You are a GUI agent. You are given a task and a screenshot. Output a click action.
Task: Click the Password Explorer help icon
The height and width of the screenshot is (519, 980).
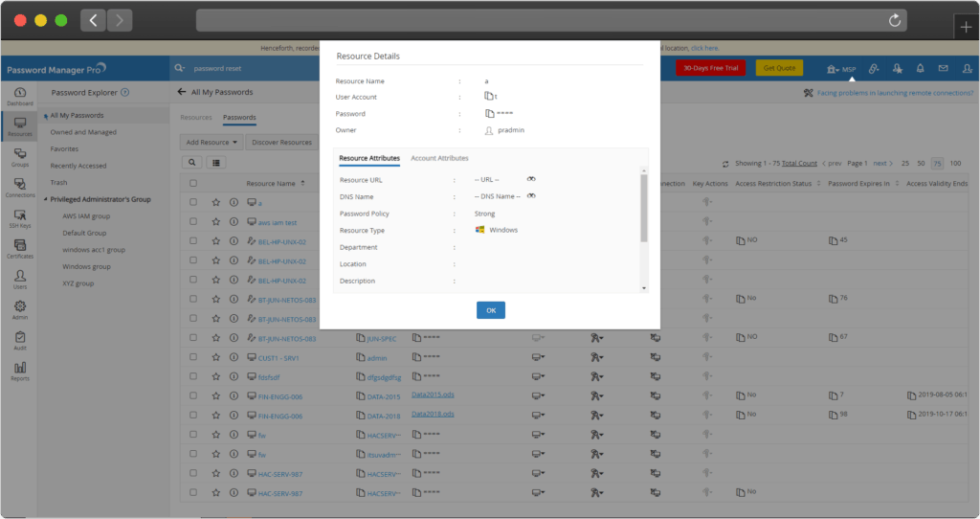(125, 93)
